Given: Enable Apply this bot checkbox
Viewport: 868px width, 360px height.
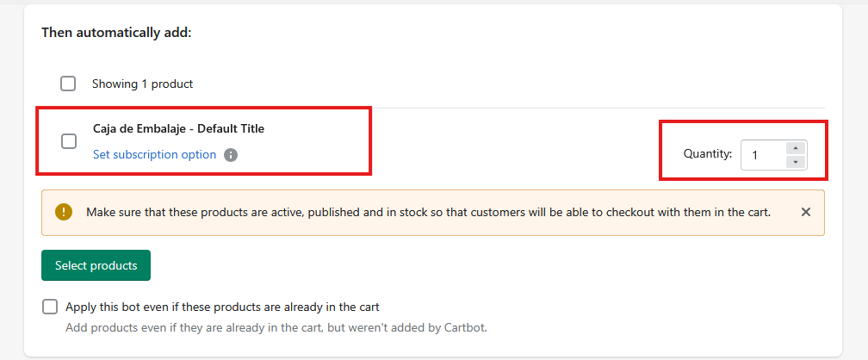Looking at the screenshot, I should point(50,307).
